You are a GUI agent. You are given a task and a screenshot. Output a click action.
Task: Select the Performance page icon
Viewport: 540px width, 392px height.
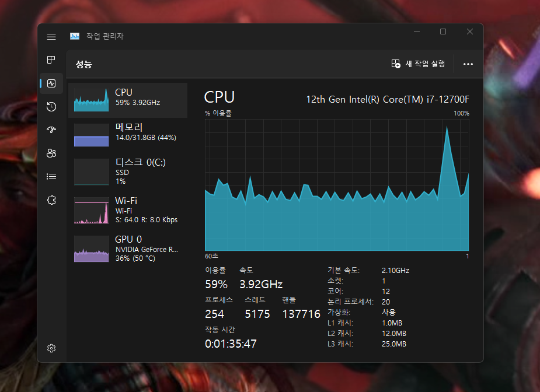[51, 83]
